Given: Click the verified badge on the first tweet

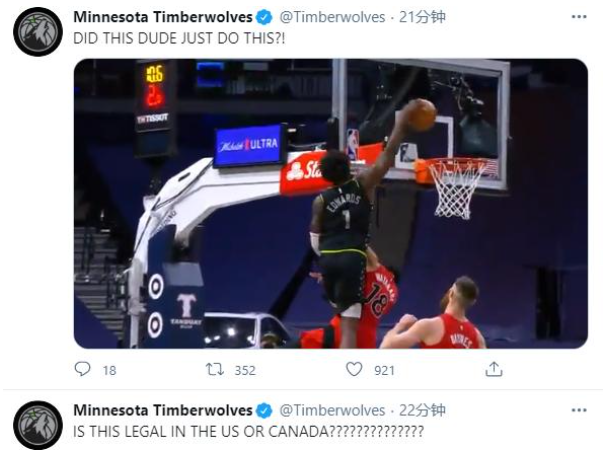Looking at the screenshot, I should tap(264, 17).
